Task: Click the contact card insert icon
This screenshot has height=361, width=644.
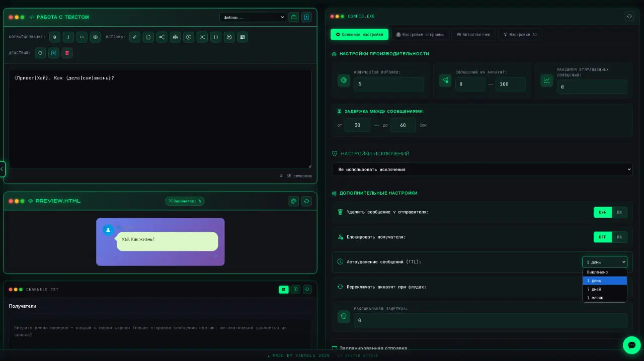Action: (x=243, y=37)
